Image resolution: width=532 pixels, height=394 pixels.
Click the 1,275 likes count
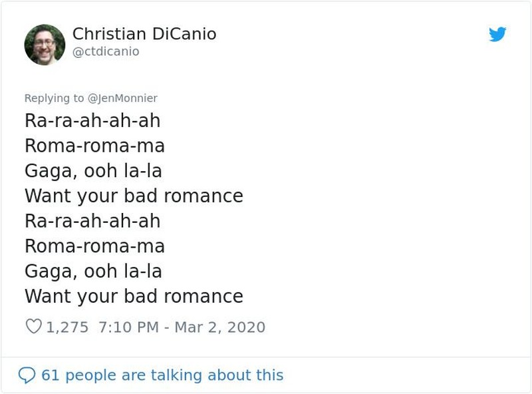point(67,327)
